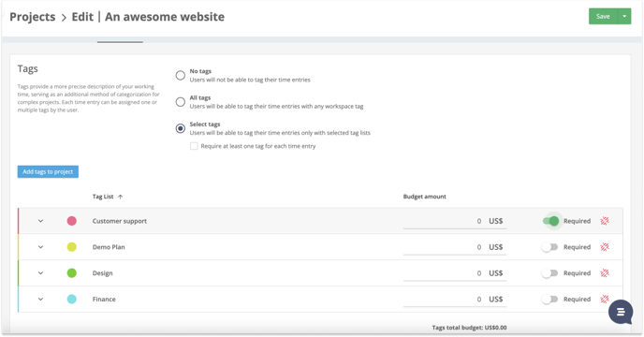Open the chat support bubble icon
Image resolution: width=644 pixels, height=337 pixels.
click(621, 312)
